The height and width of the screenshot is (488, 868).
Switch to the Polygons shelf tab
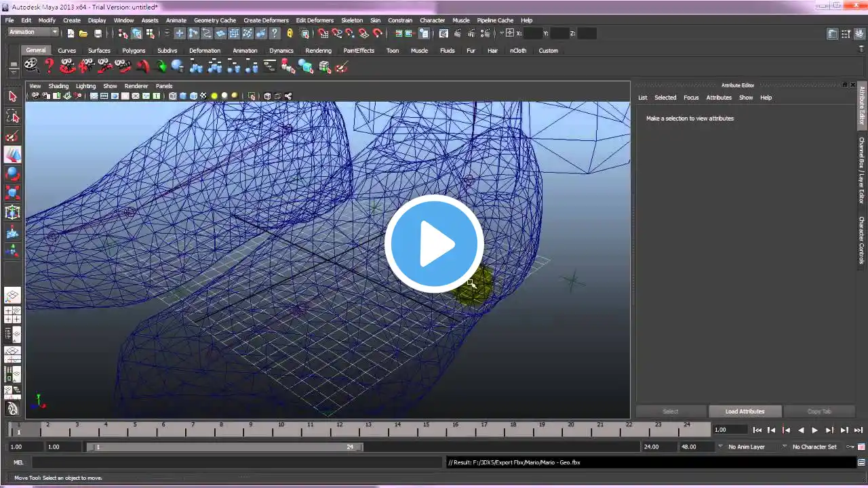point(134,51)
